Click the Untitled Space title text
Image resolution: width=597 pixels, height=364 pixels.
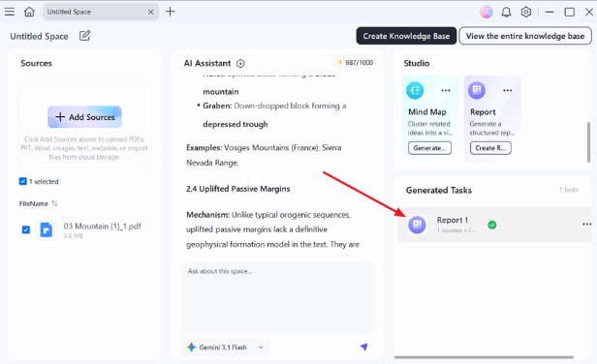(x=39, y=36)
